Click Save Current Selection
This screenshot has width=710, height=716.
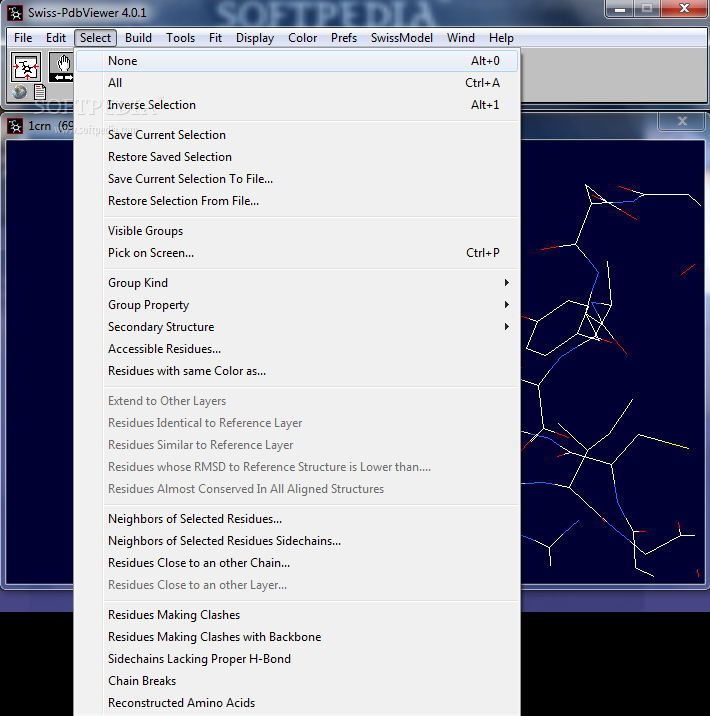[x=297, y=135]
